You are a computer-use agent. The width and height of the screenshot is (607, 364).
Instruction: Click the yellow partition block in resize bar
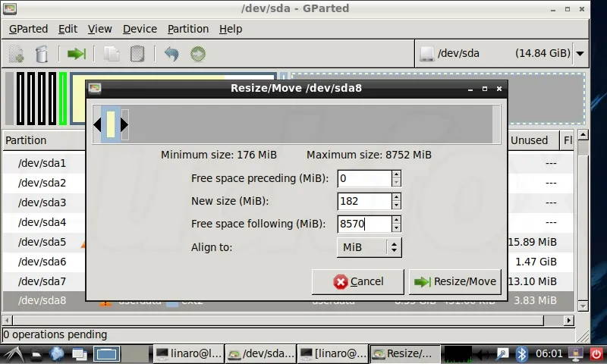click(x=111, y=124)
